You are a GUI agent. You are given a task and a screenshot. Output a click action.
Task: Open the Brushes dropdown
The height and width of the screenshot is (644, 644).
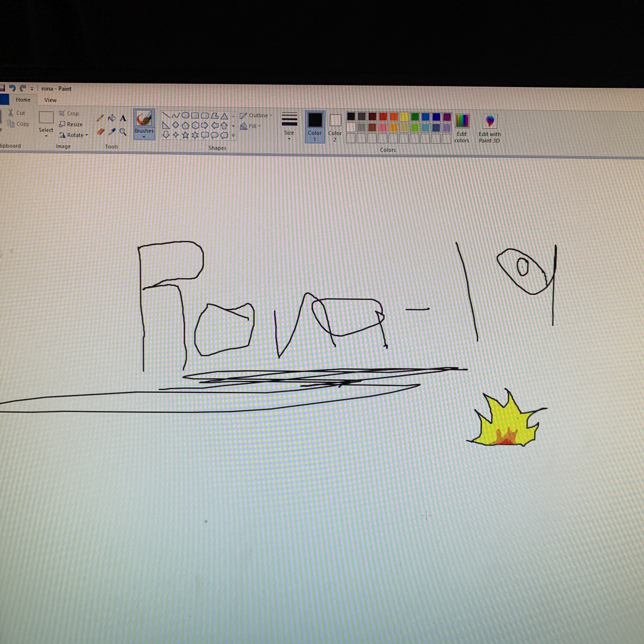pos(144,133)
